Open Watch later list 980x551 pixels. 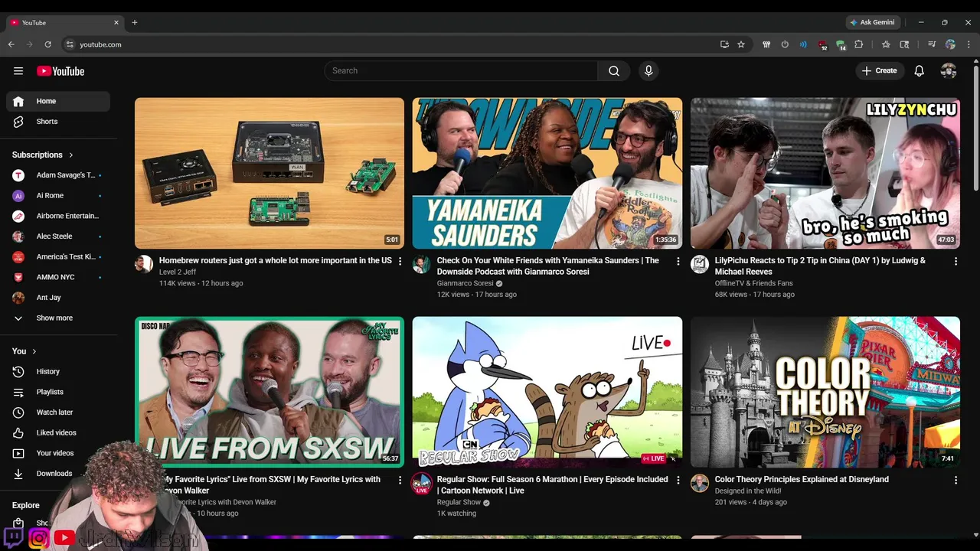click(x=58, y=412)
